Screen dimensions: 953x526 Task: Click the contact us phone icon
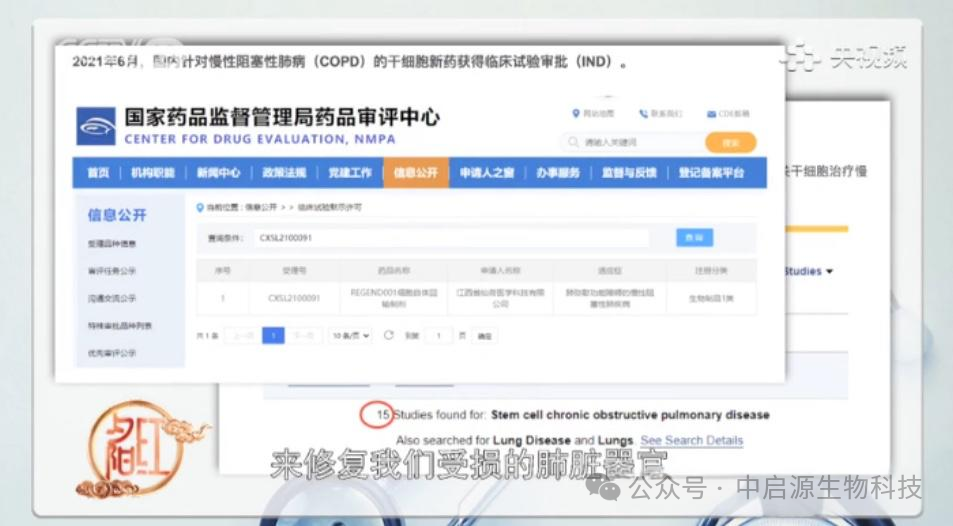[x=643, y=114]
